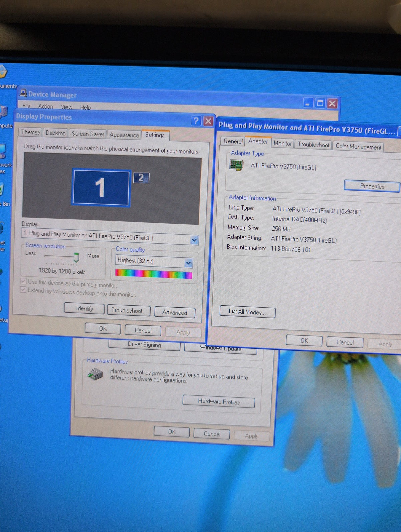Select monitor 1 icon in arrangement area
This screenshot has height=532, width=401.
pyautogui.click(x=101, y=187)
